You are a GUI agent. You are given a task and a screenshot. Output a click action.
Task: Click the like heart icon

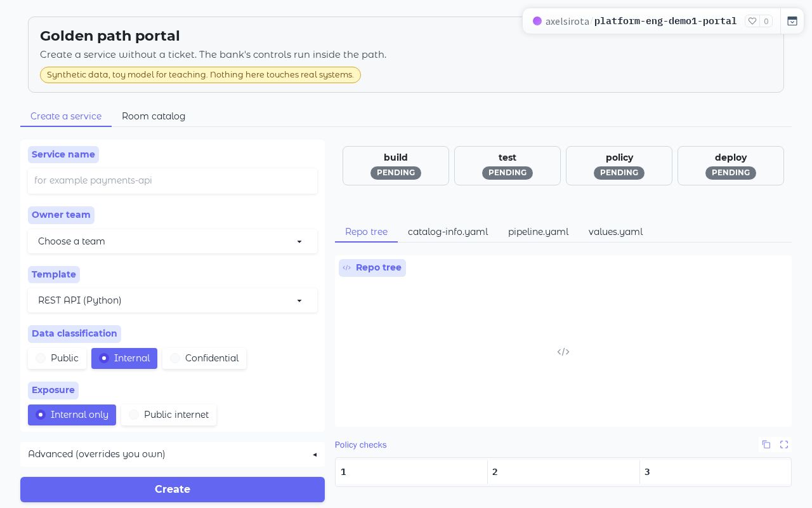(752, 21)
